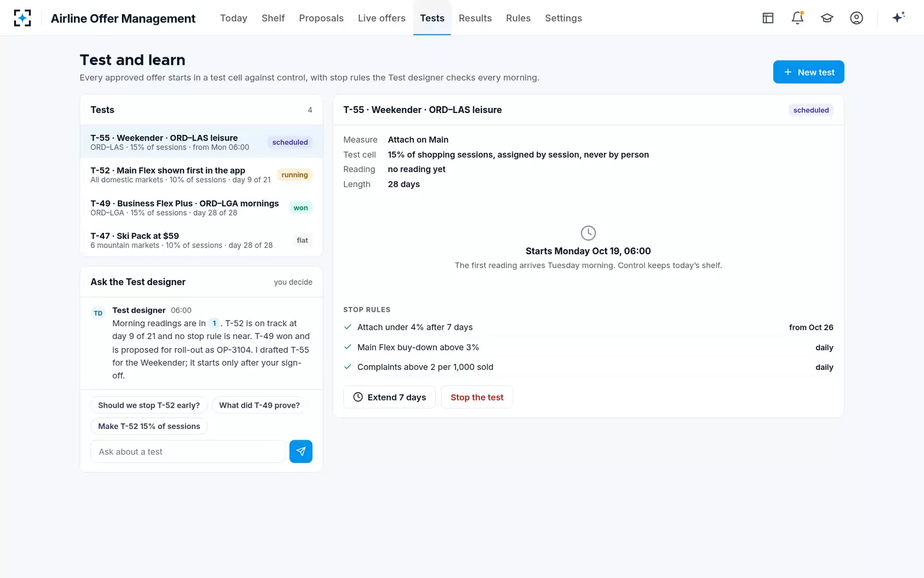Open the user account profile icon
This screenshot has width=924, height=578.
click(857, 18)
